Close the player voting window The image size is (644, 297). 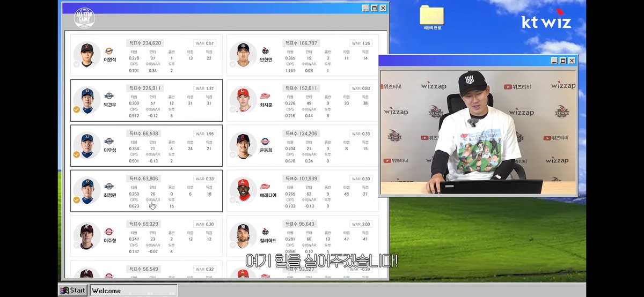(x=383, y=8)
